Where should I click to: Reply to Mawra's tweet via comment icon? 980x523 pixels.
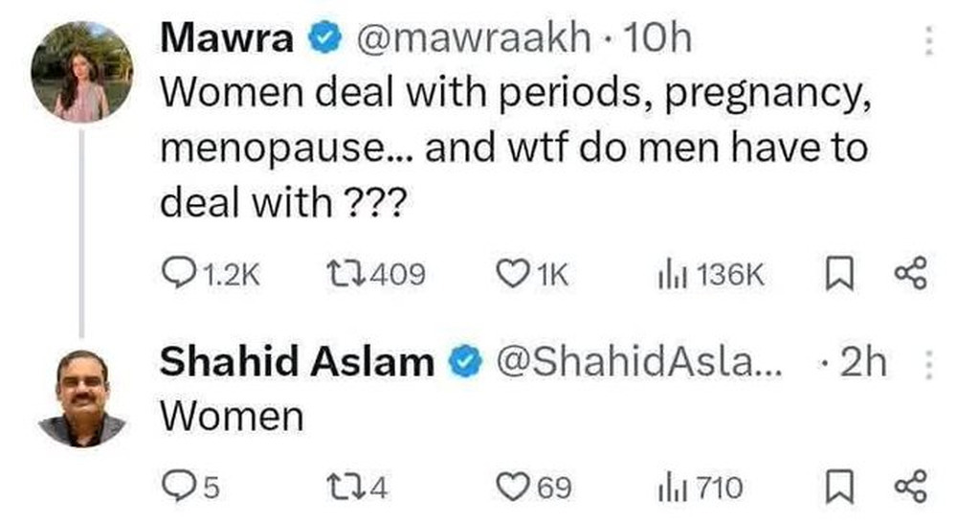(176, 276)
